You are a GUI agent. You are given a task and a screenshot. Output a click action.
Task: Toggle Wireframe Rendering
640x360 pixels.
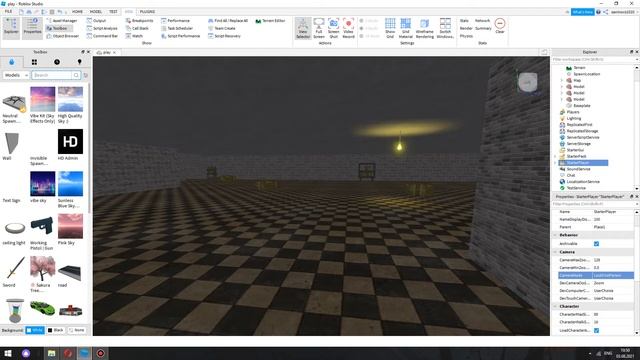pyautogui.click(x=424, y=28)
